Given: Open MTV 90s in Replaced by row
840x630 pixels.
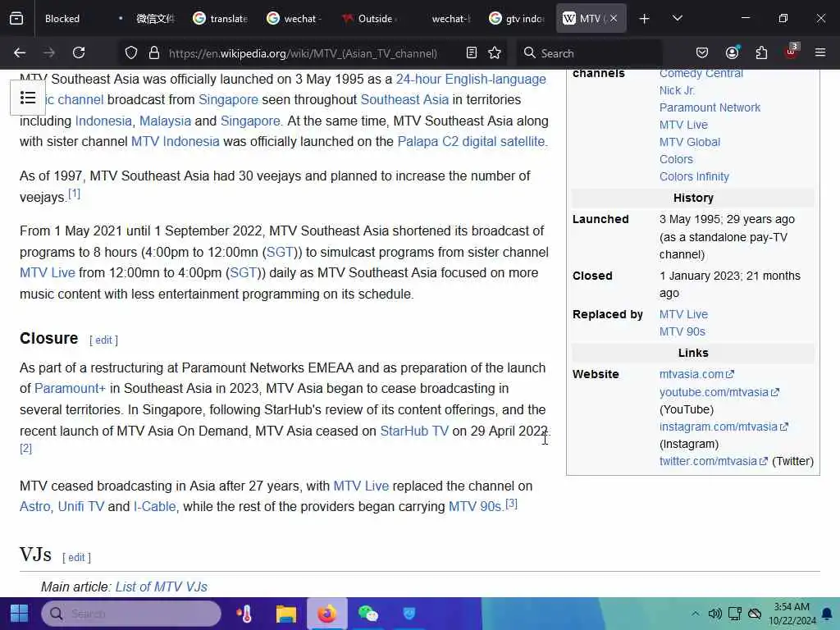Looking at the screenshot, I should [682, 331].
